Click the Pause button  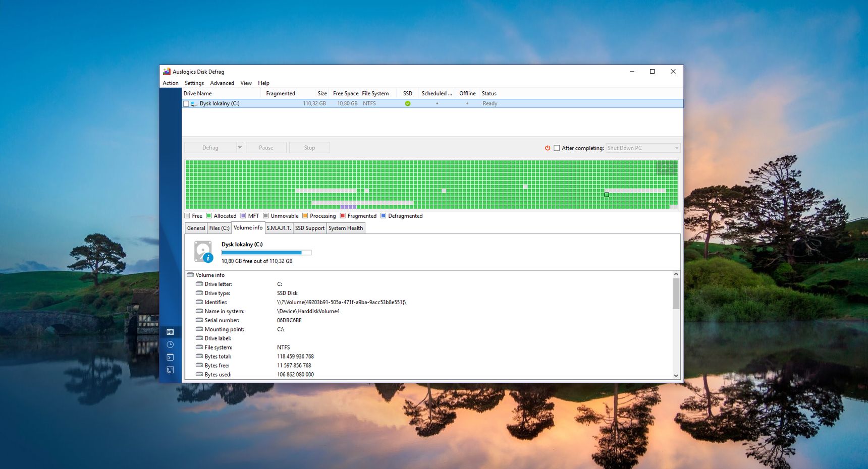click(x=266, y=148)
